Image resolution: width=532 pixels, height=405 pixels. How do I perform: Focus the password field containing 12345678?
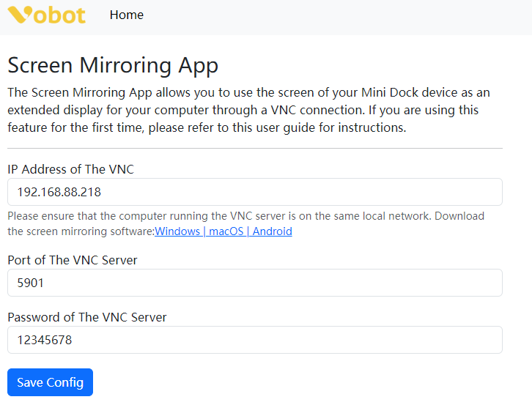[254, 340]
